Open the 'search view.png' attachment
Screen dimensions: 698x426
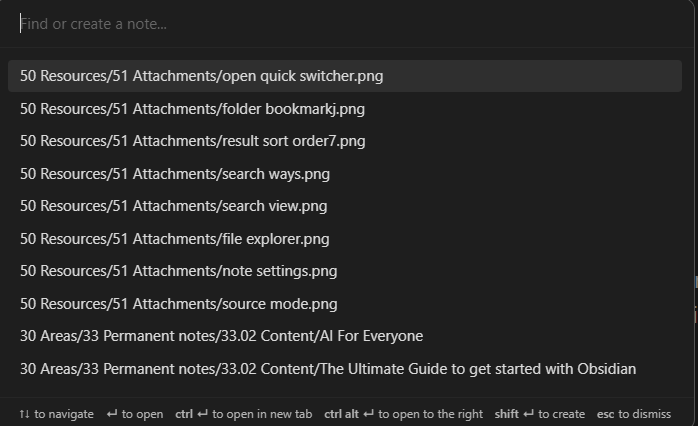click(174, 206)
